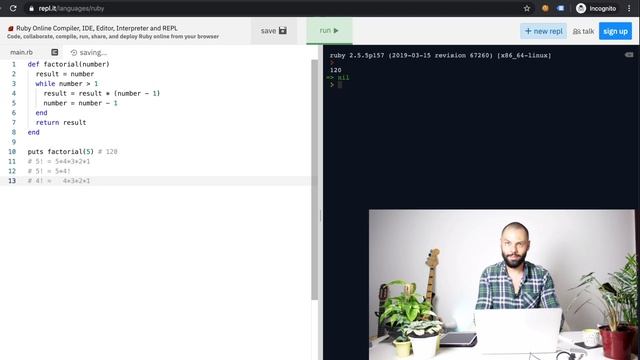Click the 'while number > 1' line

click(67, 84)
